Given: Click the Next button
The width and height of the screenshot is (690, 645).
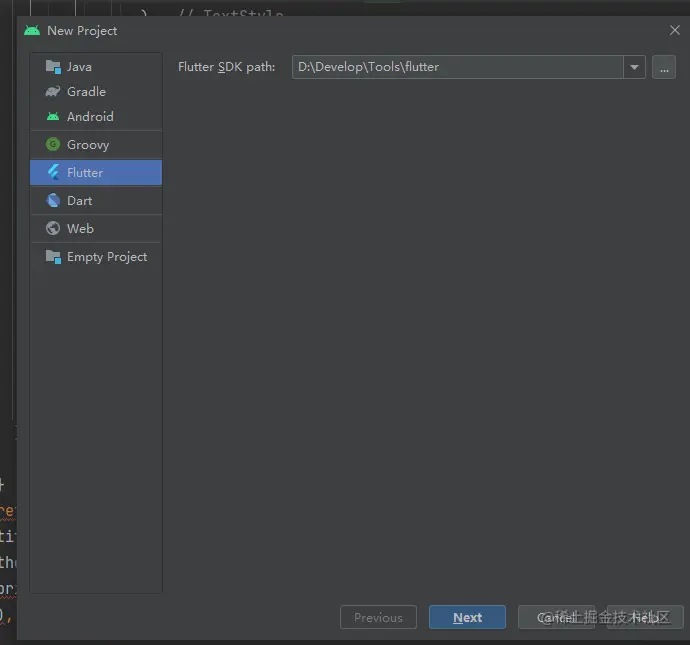Looking at the screenshot, I should pyautogui.click(x=467, y=617).
